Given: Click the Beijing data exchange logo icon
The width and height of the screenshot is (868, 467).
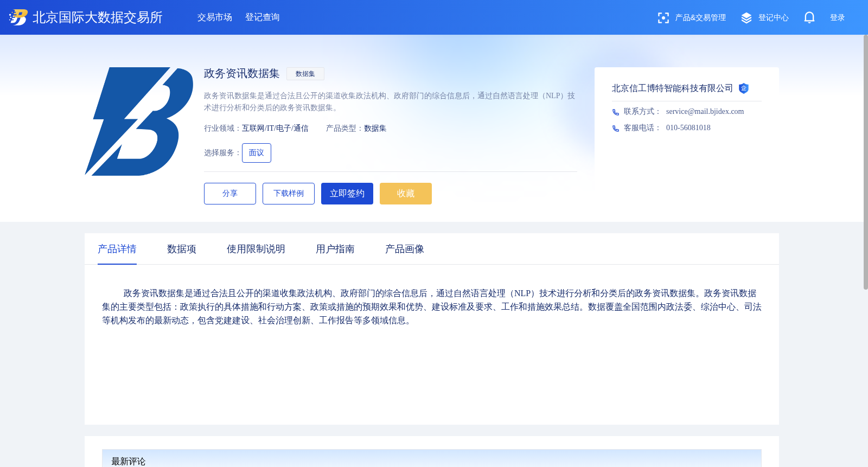Looking at the screenshot, I should point(18,17).
